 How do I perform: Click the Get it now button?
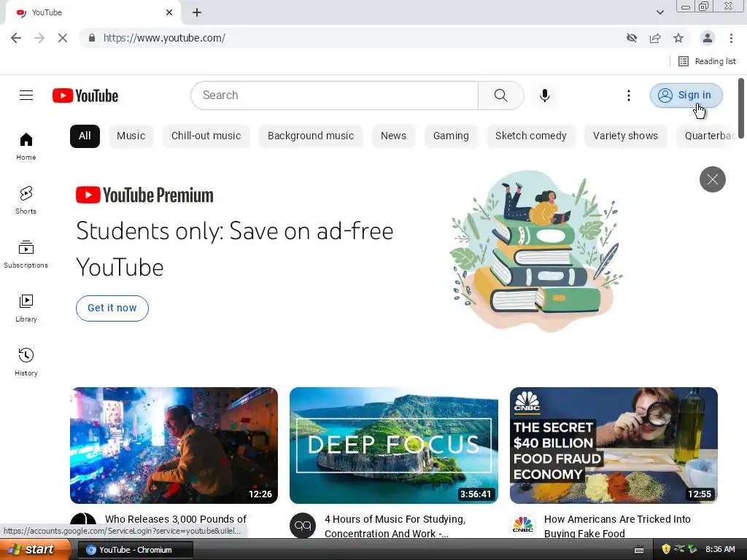coord(112,308)
